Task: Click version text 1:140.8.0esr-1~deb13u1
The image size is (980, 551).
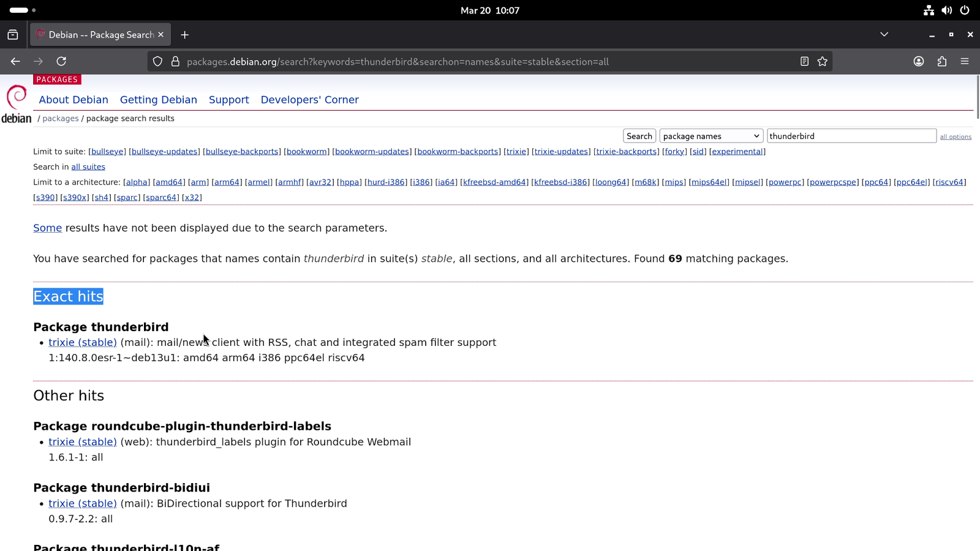Action: (114, 358)
